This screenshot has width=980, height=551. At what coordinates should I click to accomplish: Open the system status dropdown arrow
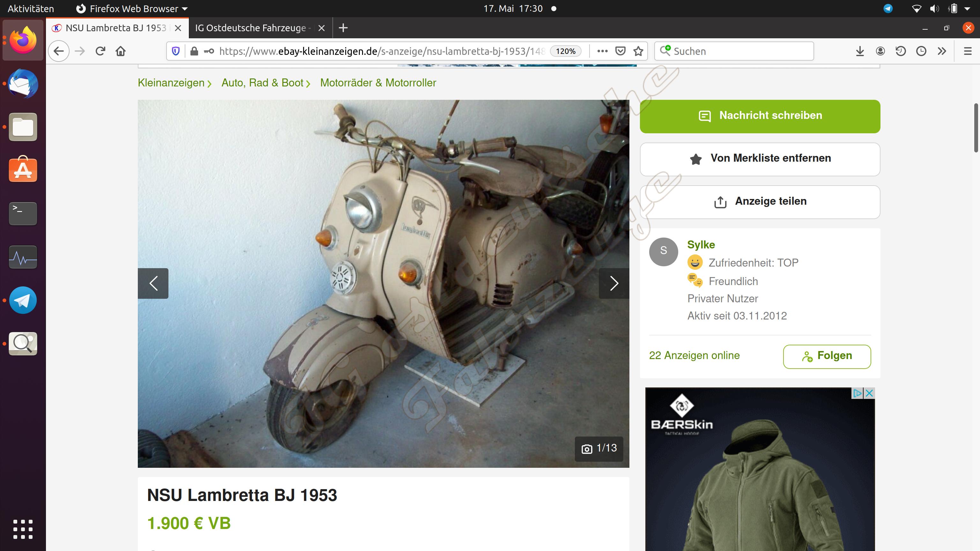click(968, 8)
